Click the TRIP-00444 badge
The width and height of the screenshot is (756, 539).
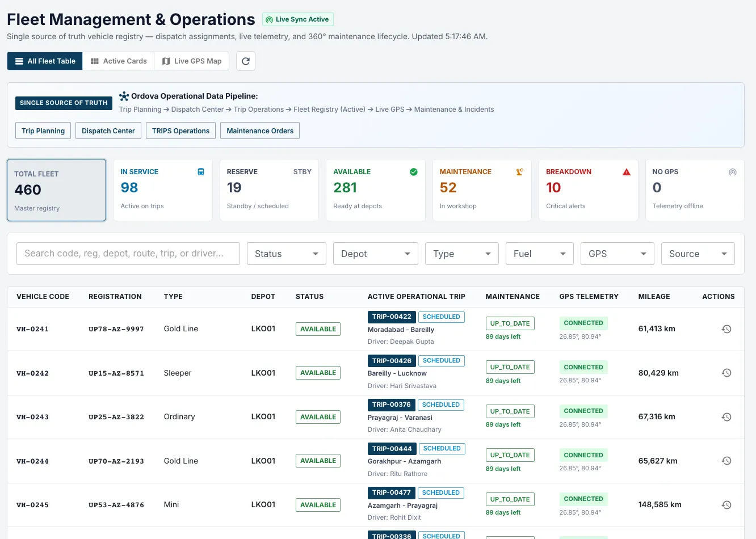(392, 449)
